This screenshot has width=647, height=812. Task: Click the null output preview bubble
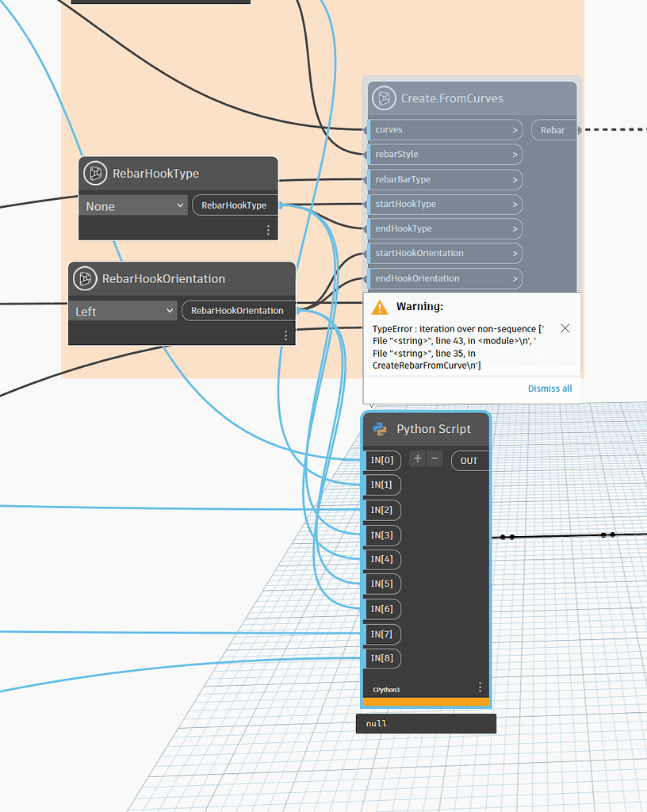click(x=426, y=723)
